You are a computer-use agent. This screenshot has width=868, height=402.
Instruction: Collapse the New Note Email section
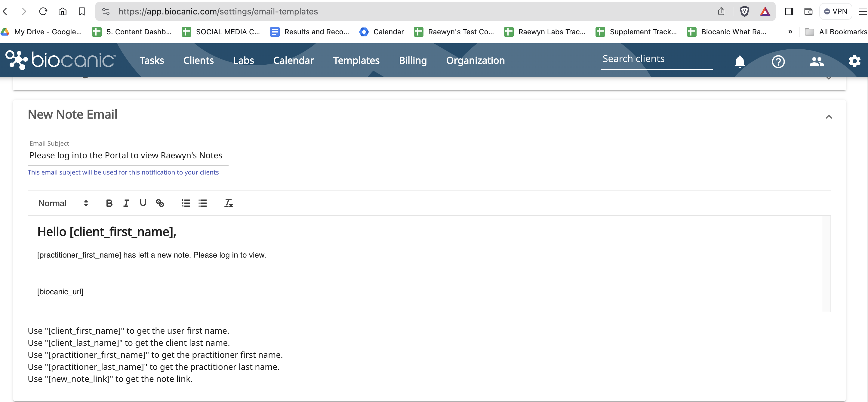[x=829, y=117]
